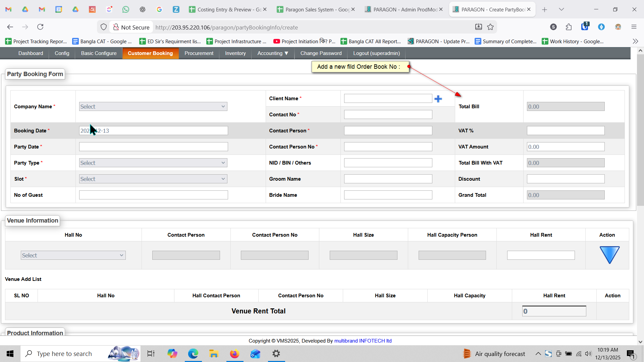Click the browser reload icon
Image resolution: width=644 pixels, height=362 pixels.
[x=40, y=27]
